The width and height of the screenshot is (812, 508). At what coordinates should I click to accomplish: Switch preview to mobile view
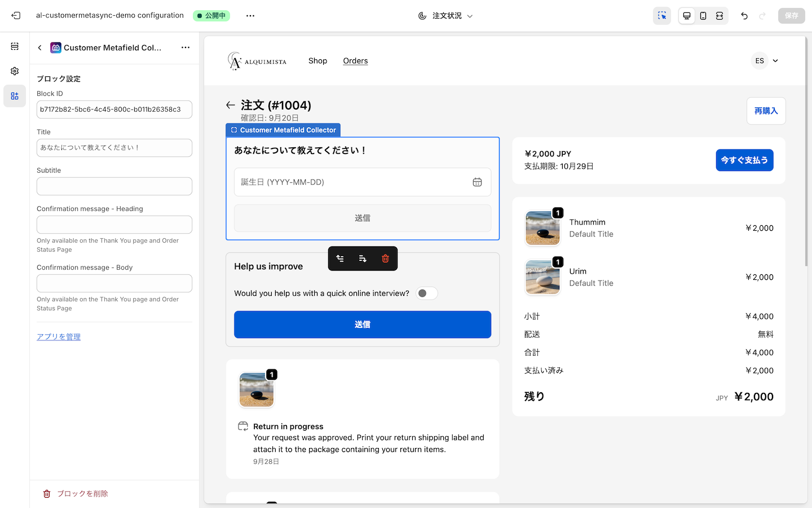point(703,15)
